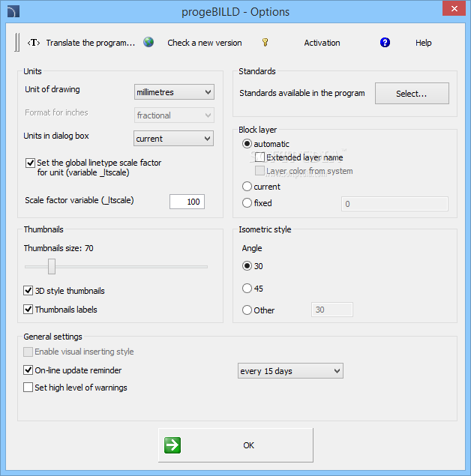Image resolution: width=471 pixels, height=476 pixels.
Task: Select Check a new version
Action: pyautogui.click(x=204, y=43)
